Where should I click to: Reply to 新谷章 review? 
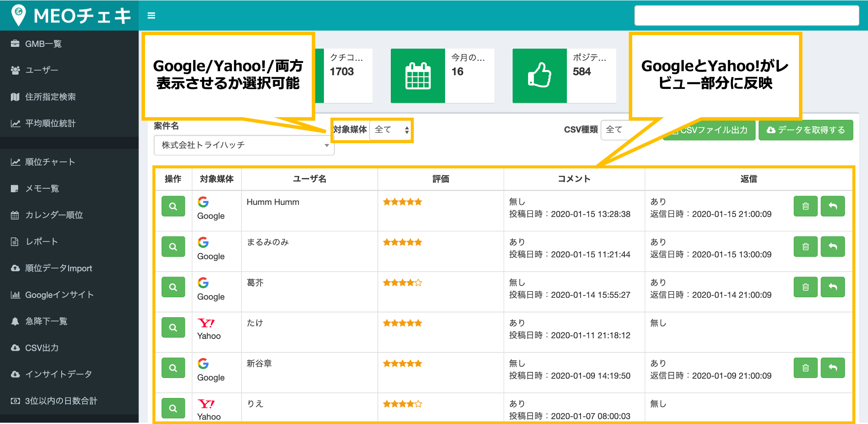pyautogui.click(x=833, y=368)
